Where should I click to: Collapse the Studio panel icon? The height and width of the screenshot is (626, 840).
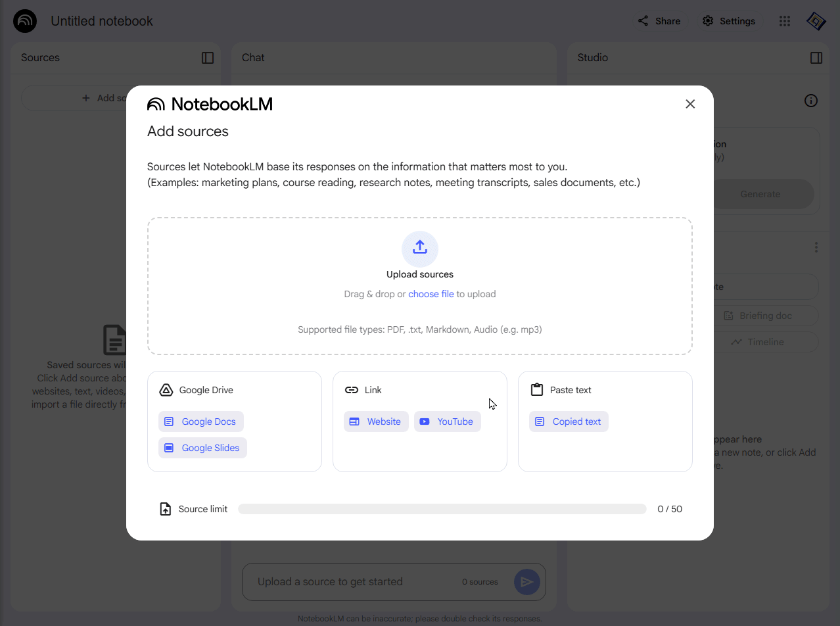[816, 58]
